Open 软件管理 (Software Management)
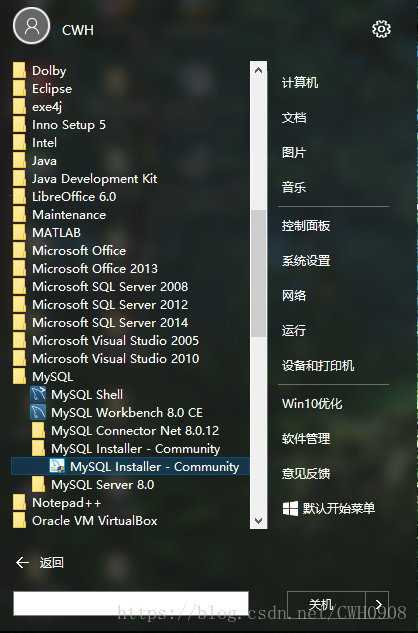Image resolution: width=418 pixels, height=633 pixels. pyautogui.click(x=306, y=438)
